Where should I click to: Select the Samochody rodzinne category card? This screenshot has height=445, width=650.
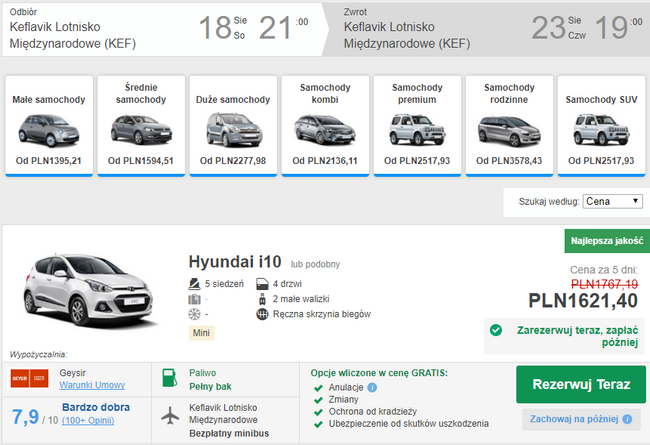coord(509,126)
